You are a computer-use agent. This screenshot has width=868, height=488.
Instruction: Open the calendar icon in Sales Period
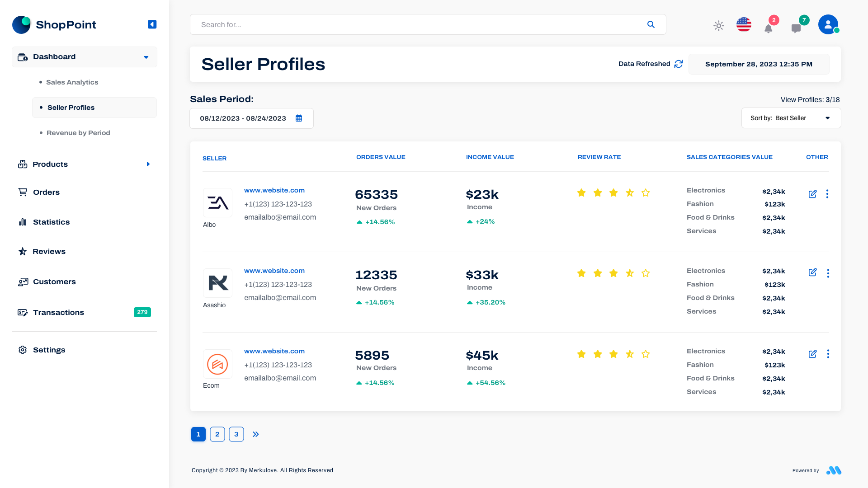[299, 118]
